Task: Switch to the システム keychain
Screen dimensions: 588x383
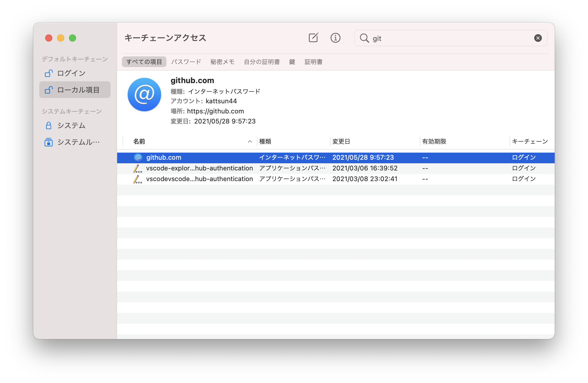Action: click(x=71, y=126)
